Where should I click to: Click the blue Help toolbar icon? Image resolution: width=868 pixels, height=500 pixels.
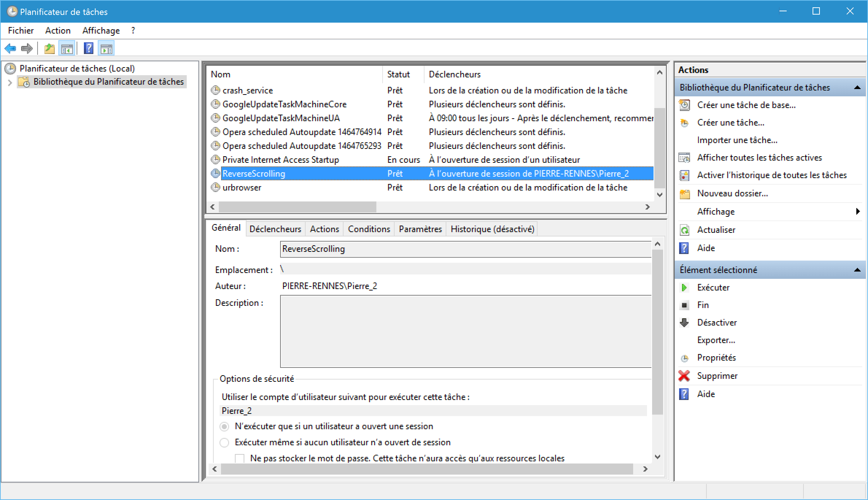pyautogui.click(x=89, y=48)
